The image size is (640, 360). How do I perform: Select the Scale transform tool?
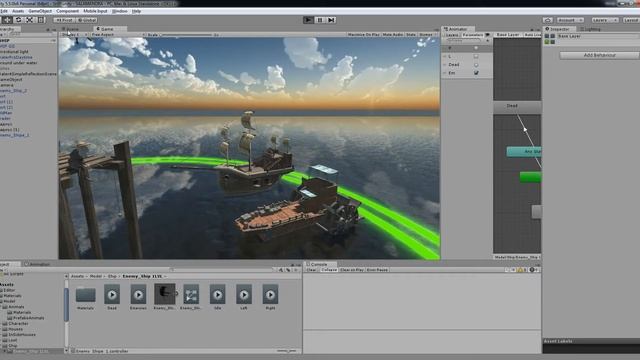pyautogui.click(x=30, y=20)
